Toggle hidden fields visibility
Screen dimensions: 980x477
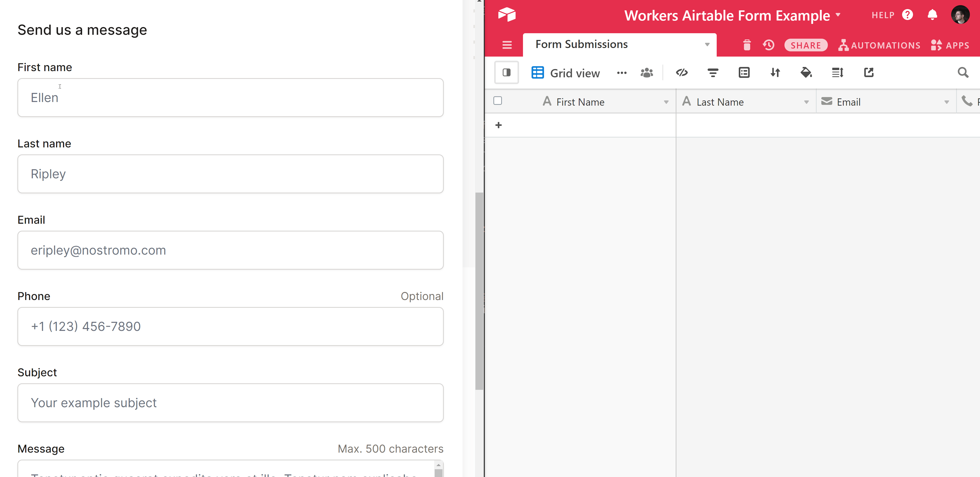click(682, 72)
